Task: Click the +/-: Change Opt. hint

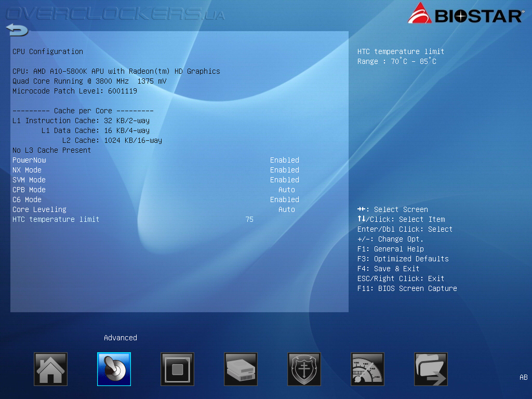Action: click(x=390, y=239)
